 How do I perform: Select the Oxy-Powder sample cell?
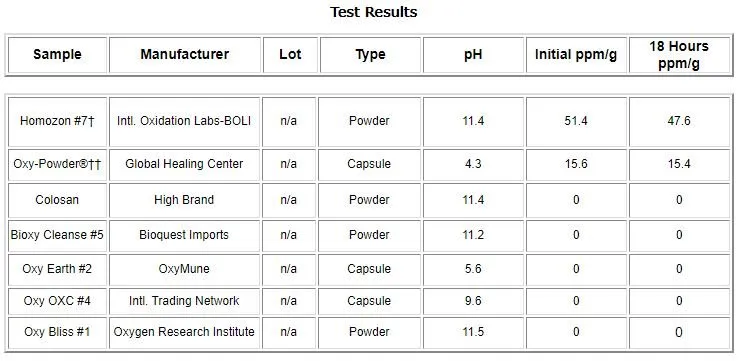click(x=57, y=165)
